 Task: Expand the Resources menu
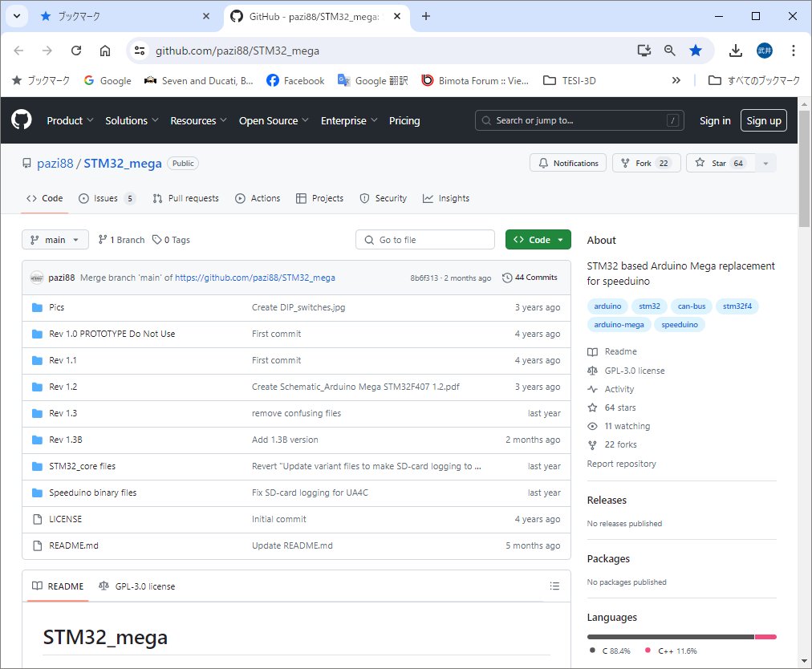pyautogui.click(x=198, y=120)
